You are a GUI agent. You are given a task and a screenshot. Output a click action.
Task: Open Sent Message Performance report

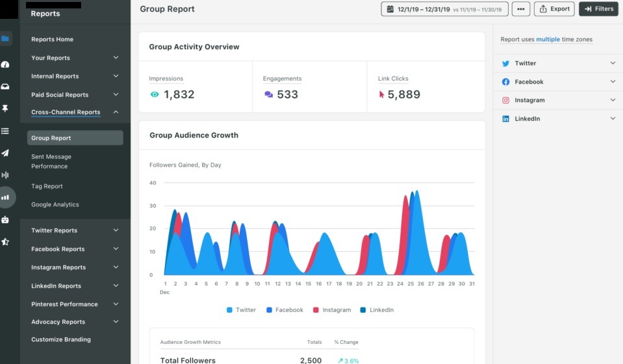[x=51, y=162]
